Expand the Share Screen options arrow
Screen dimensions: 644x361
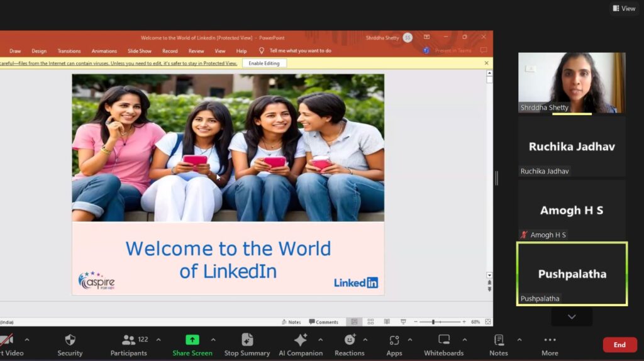(213, 340)
